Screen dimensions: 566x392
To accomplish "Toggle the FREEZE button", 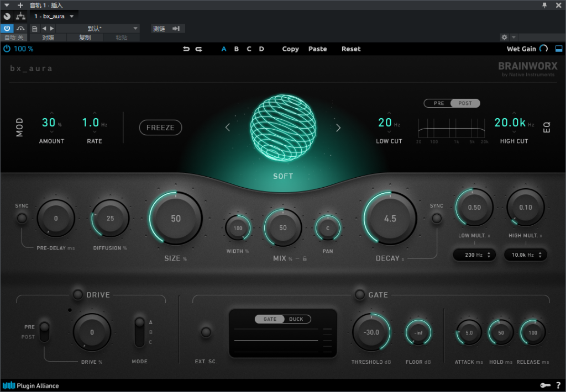I will [x=160, y=128].
